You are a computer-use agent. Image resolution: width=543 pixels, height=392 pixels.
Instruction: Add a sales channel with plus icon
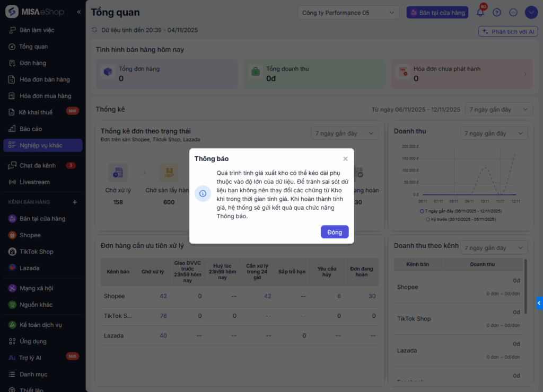(75, 202)
